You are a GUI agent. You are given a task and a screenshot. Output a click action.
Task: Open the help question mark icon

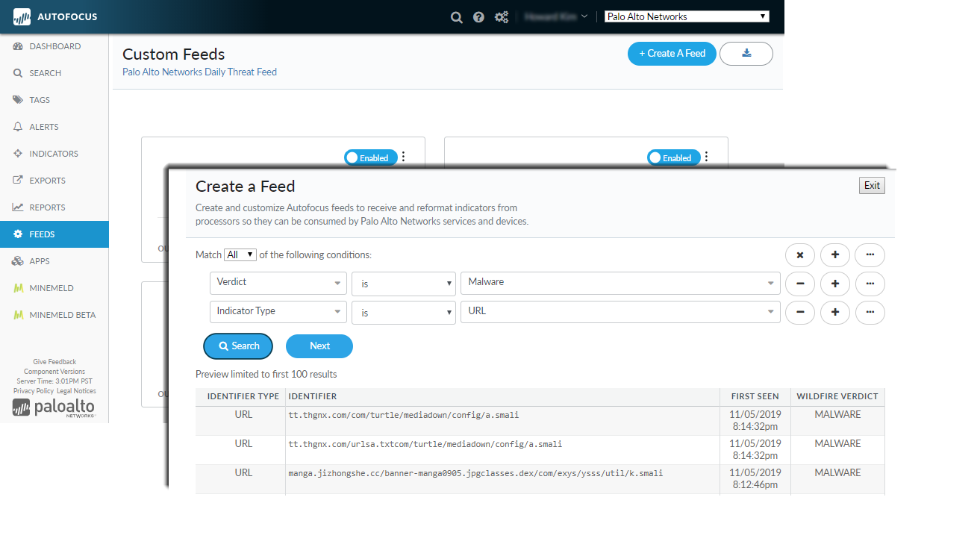coord(478,17)
